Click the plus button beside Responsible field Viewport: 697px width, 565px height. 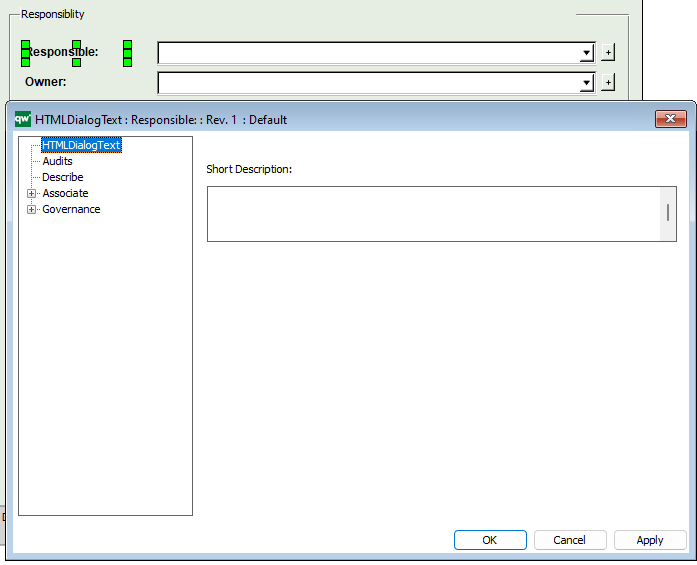[607, 53]
